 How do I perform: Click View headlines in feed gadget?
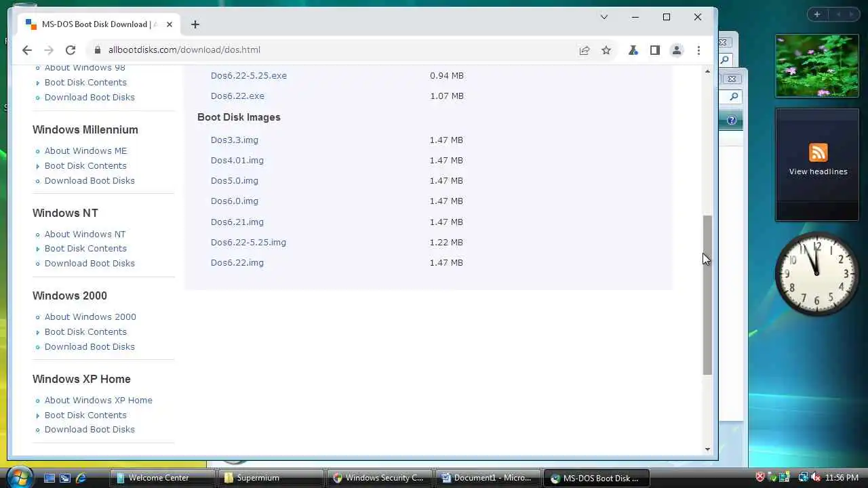[818, 171]
